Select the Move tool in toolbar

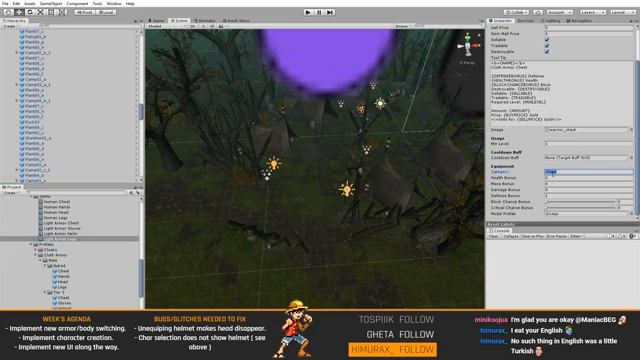pos(19,12)
